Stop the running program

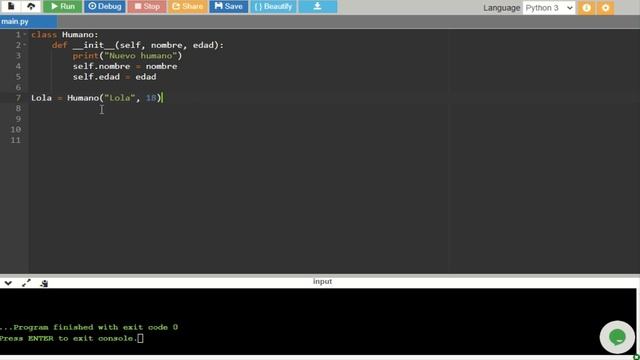click(147, 7)
